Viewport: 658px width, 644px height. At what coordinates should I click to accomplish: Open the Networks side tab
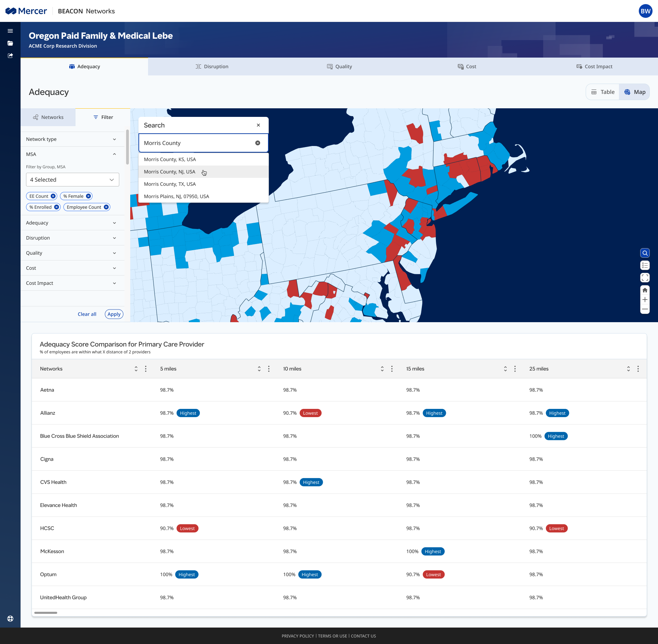48,117
